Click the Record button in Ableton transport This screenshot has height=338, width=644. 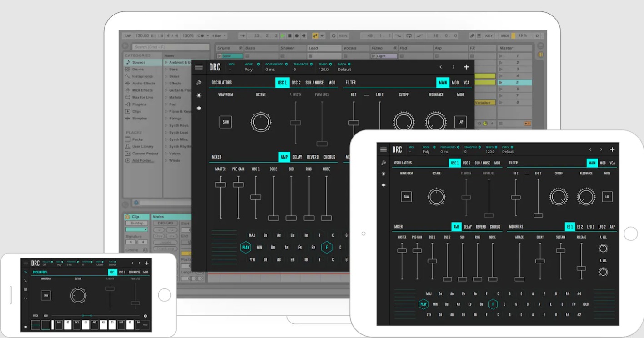(x=296, y=35)
